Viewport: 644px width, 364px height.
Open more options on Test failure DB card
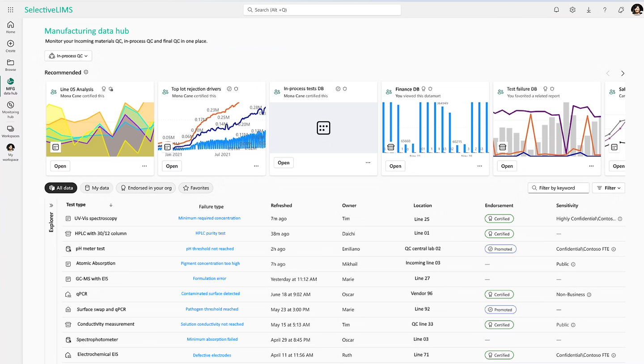(x=592, y=166)
